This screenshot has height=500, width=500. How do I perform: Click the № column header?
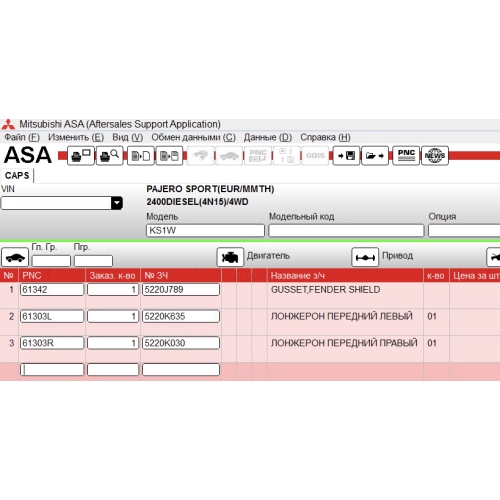[x=9, y=276]
